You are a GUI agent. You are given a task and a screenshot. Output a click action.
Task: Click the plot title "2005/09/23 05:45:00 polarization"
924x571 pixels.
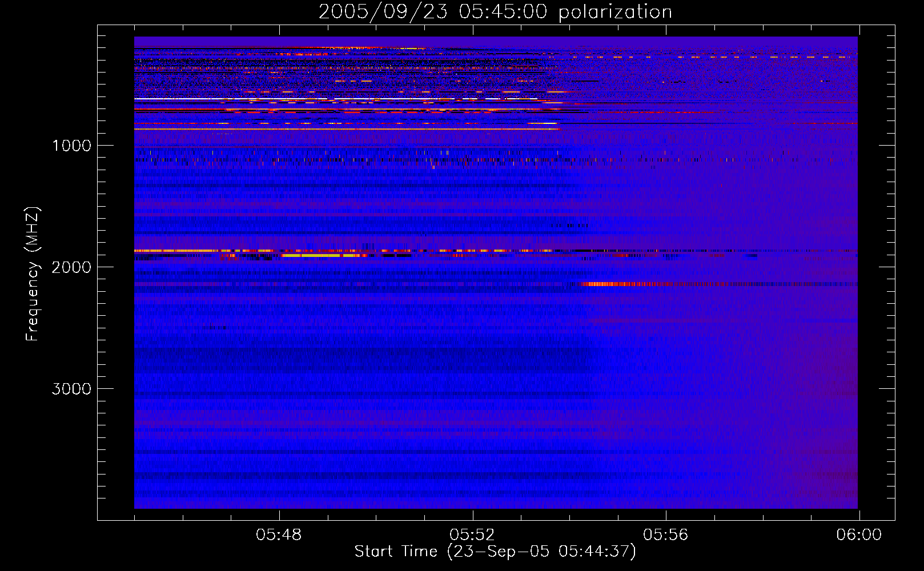pyautogui.click(x=495, y=12)
